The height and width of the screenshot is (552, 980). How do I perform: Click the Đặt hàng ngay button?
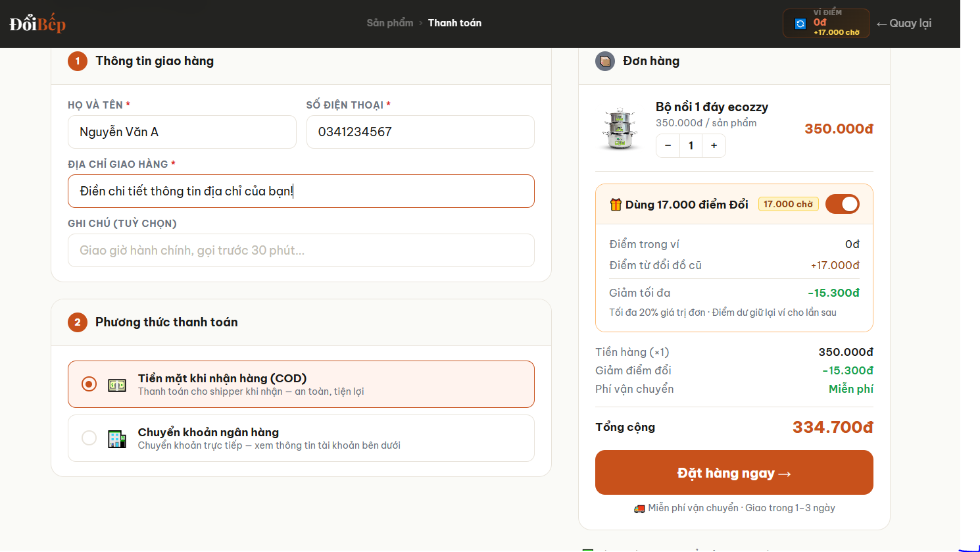(734, 472)
